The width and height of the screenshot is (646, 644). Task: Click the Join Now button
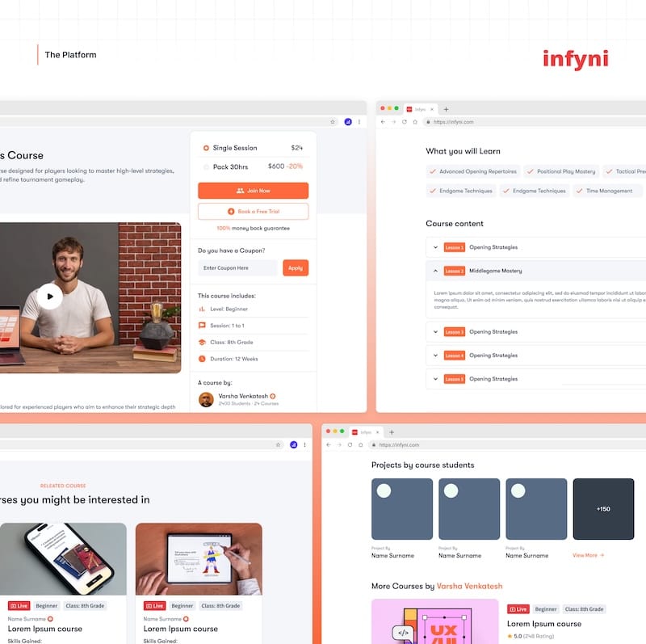(253, 191)
